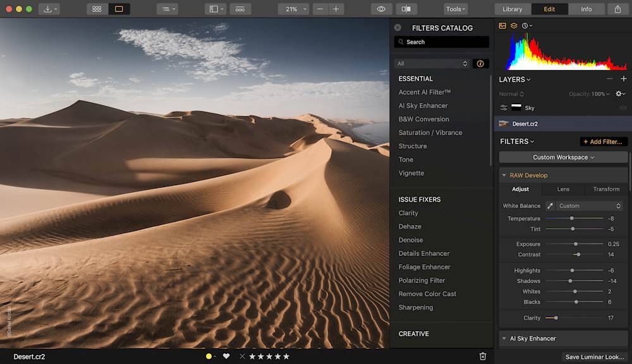Add a new layer with plus icon
Viewport: 632px width, 364px height.
[623, 79]
